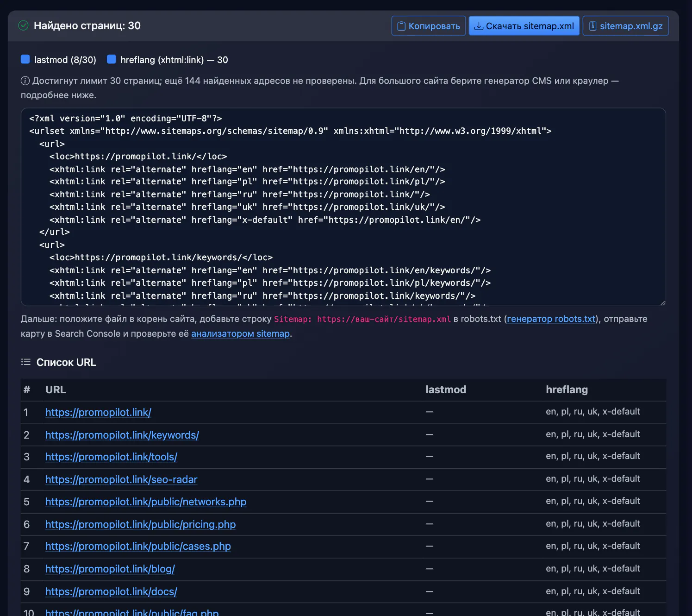Click the 'Найдено страниц: 30' heading
Viewport: 692px width, 616px height.
tap(87, 25)
